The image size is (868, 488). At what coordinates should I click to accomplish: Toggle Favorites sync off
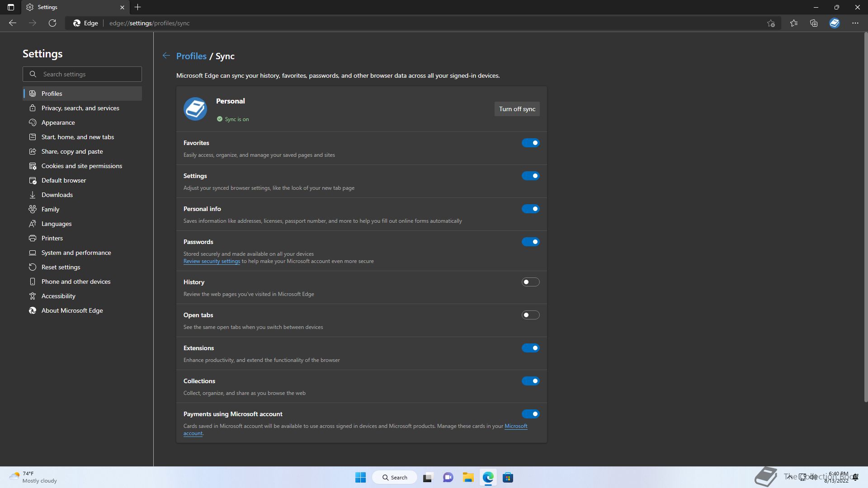(530, 143)
